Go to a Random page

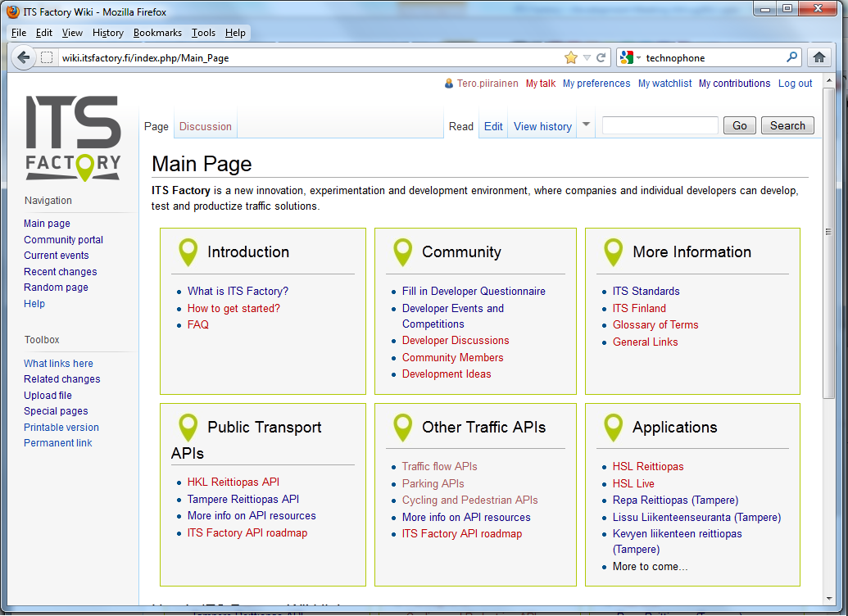(56, 288)
